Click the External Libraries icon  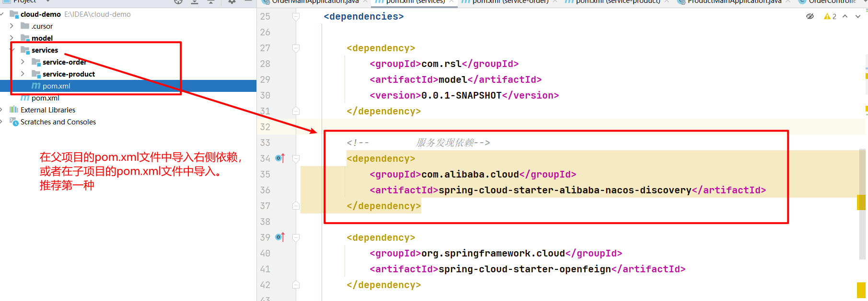(14, 110)
